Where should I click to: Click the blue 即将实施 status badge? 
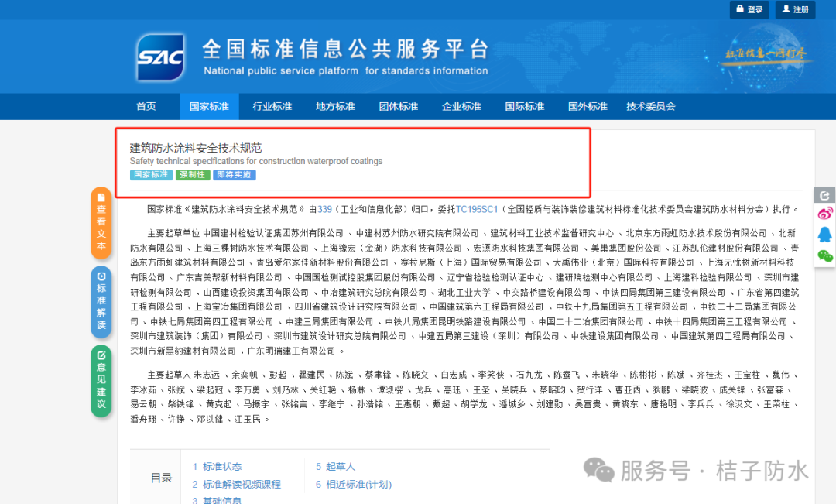[234, 175]
